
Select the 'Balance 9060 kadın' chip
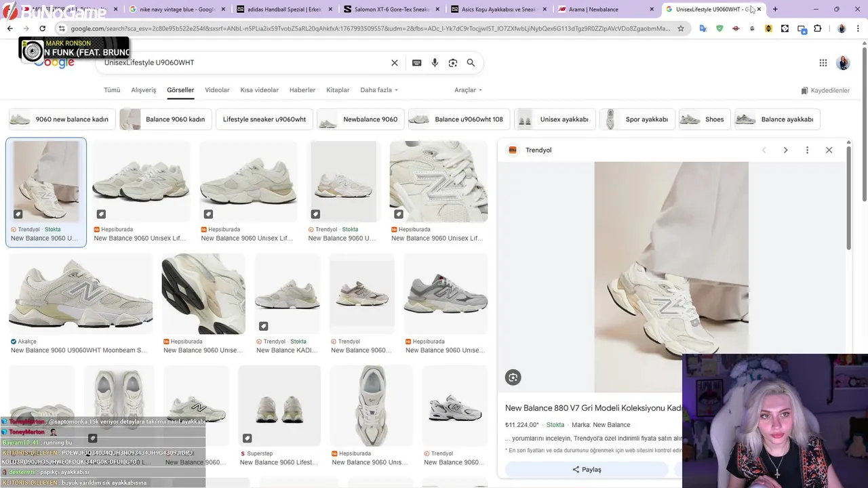click(166, 119)
